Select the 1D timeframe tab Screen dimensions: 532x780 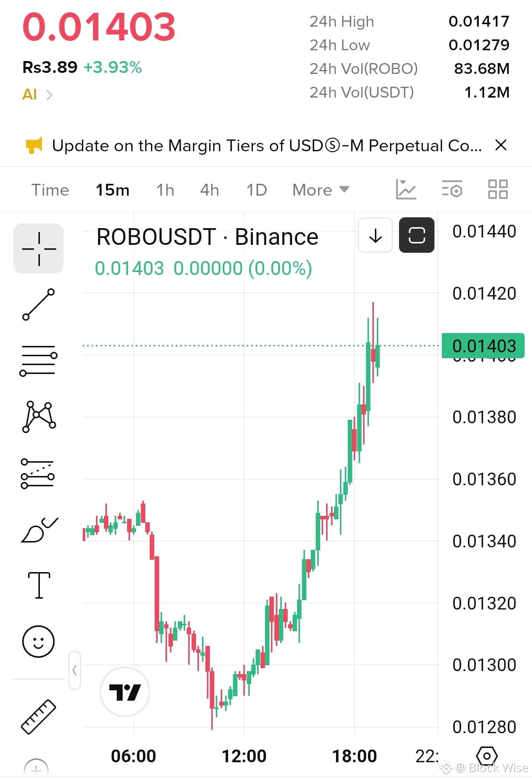(257, 190)
